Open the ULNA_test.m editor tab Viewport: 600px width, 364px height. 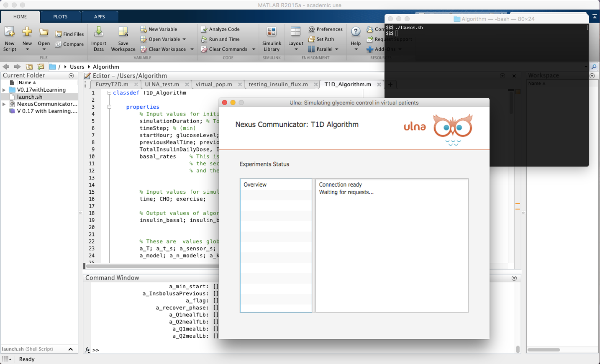click(x=162, y=85)
